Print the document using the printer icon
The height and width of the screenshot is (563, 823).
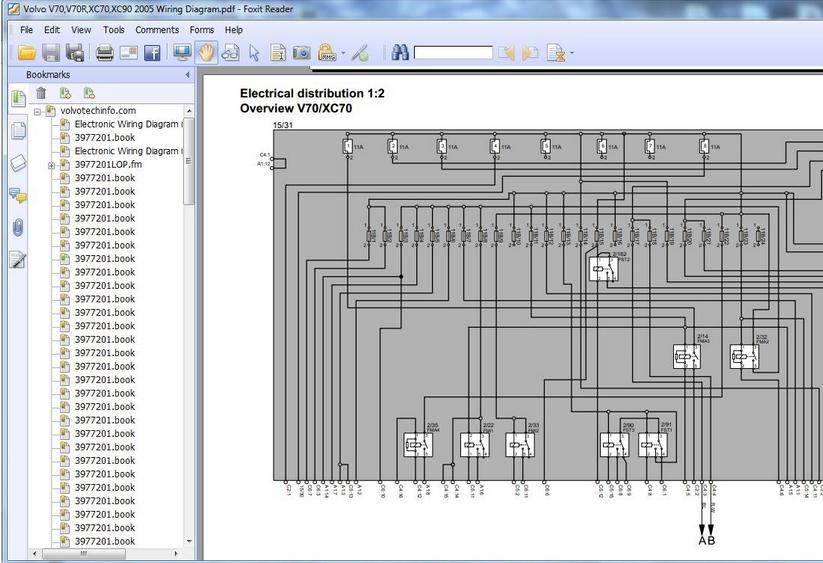pyautogui.click(x=104, y=52)
